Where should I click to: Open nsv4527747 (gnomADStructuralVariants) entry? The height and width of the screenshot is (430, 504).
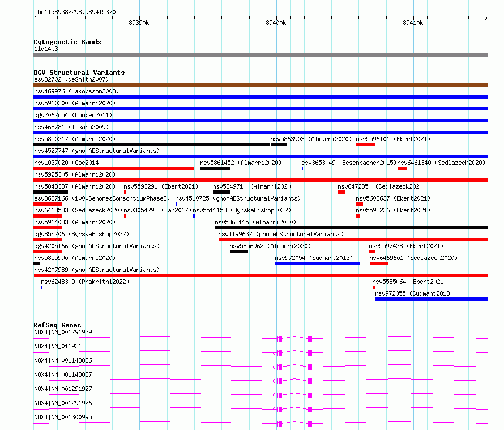pos(97,151)
